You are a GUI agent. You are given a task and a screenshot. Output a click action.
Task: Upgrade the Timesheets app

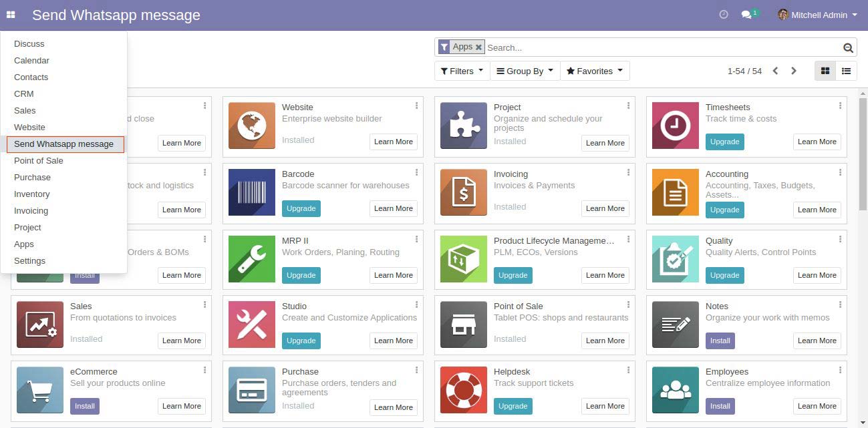(x=724, y=142)
